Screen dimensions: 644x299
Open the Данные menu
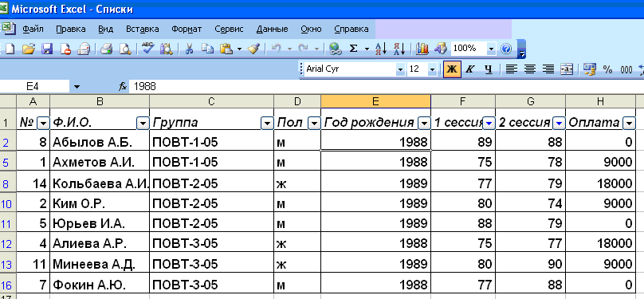coord(272,30)
